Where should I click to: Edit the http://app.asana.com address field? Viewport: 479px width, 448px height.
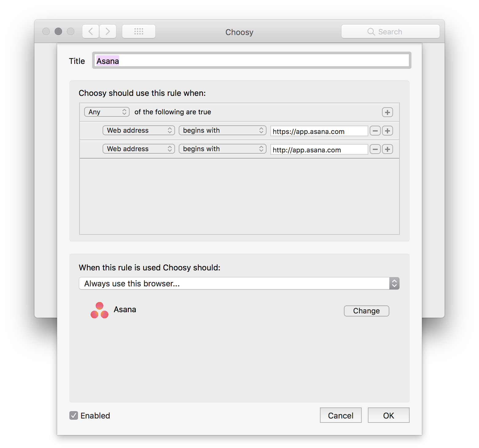(319, 150)
